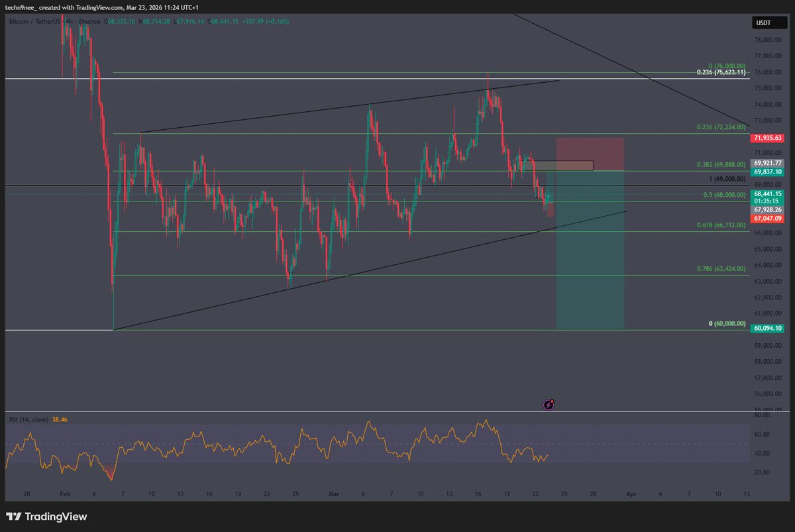This screenshot has width=795, height=532.
Task: Click the RSI scale value 60.00
Action: click(761, 435)
